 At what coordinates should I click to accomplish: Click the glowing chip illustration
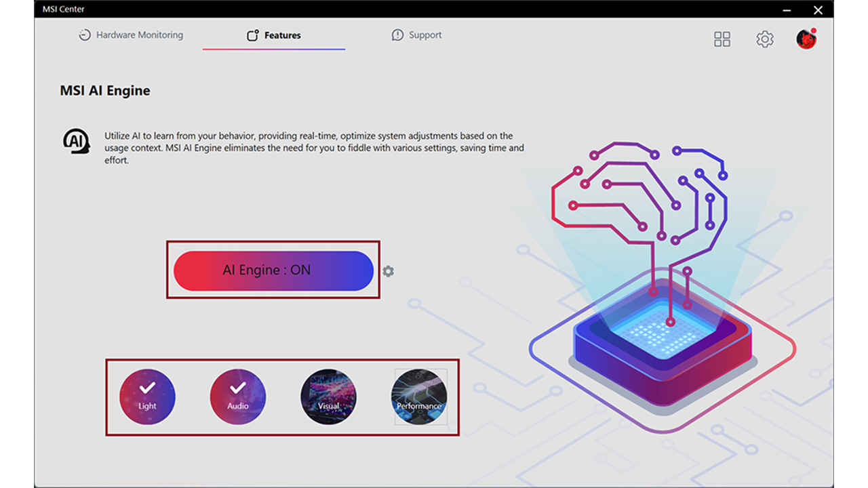(661, 339)
